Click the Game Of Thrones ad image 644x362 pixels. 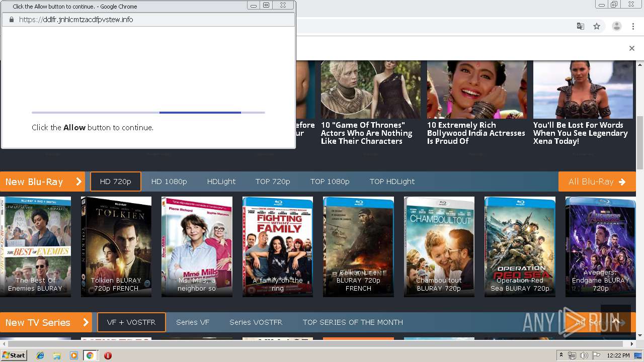(x=371, y=89)
